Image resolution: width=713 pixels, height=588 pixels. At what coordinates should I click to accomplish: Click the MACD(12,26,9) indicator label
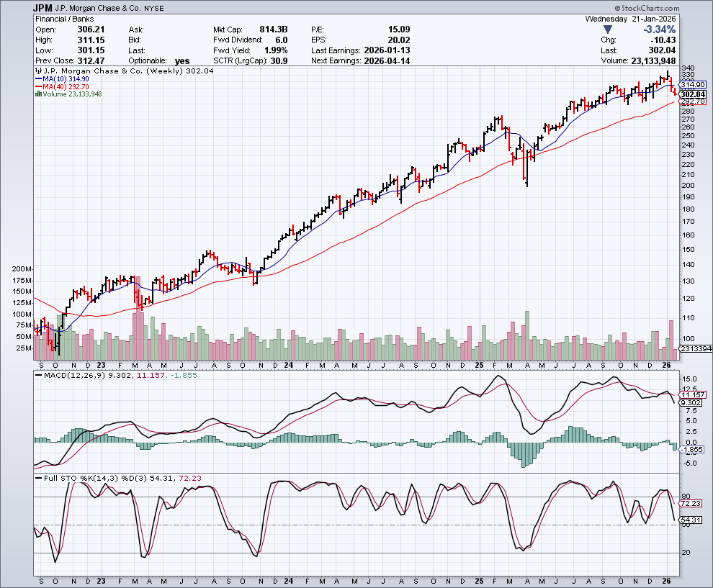[x=75, y=376]
